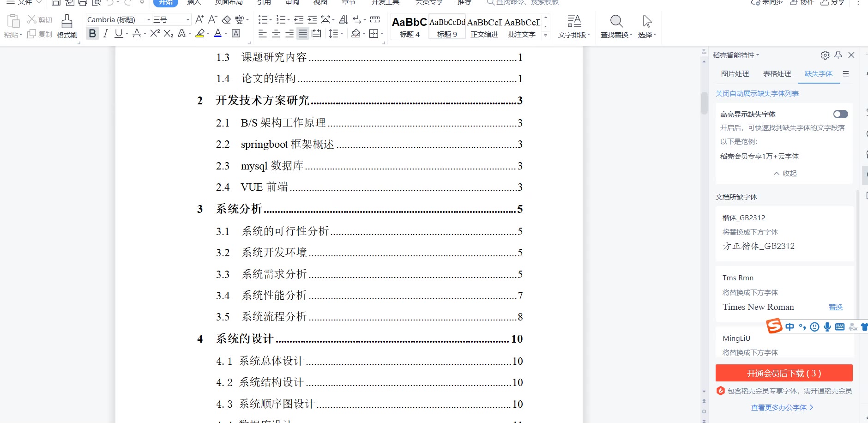Switch to the 表格处理 panel tab
The image size is (868, 423).
click(777, 74)
